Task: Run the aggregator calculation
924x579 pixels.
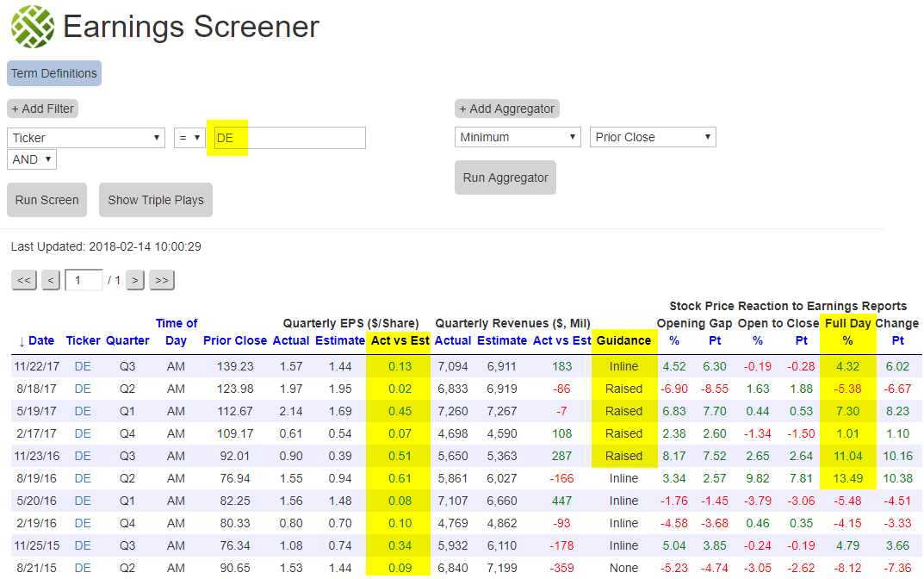Action: [505, 177]
